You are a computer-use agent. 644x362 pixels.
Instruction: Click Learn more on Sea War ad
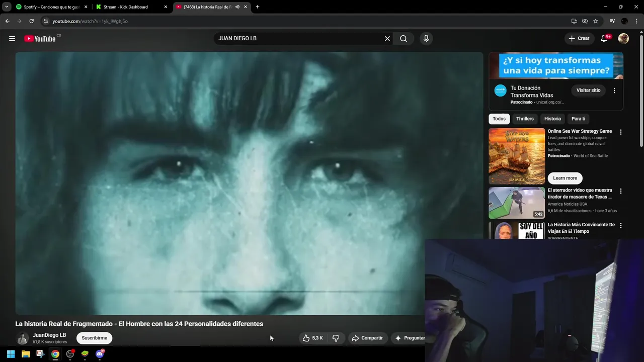pos(565,178)
